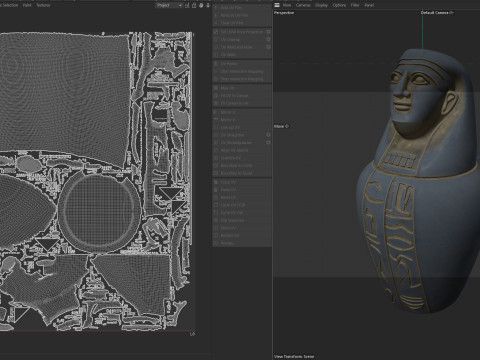Click Remap command at list bottom
Screen dimensions: 480x360
[x=242, y=243]
